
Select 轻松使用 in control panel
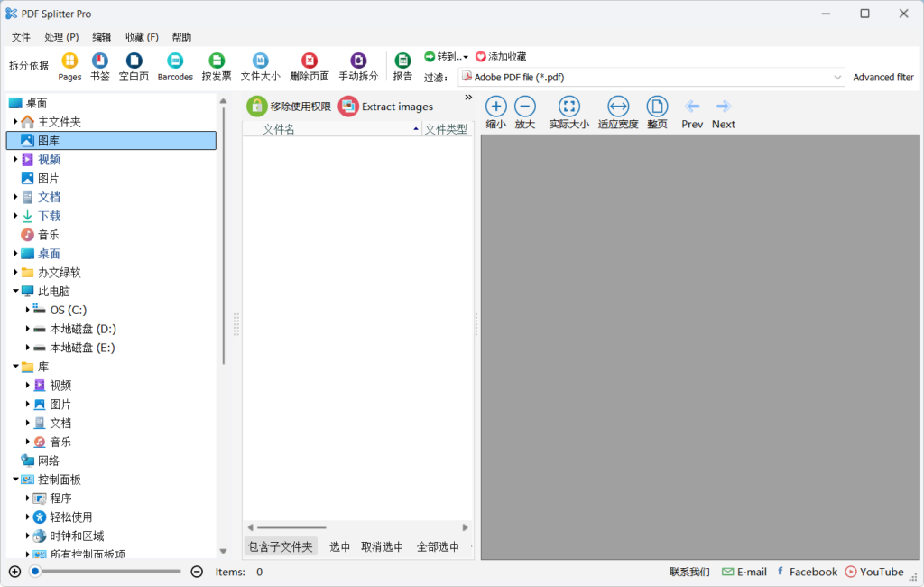(70, 517)
